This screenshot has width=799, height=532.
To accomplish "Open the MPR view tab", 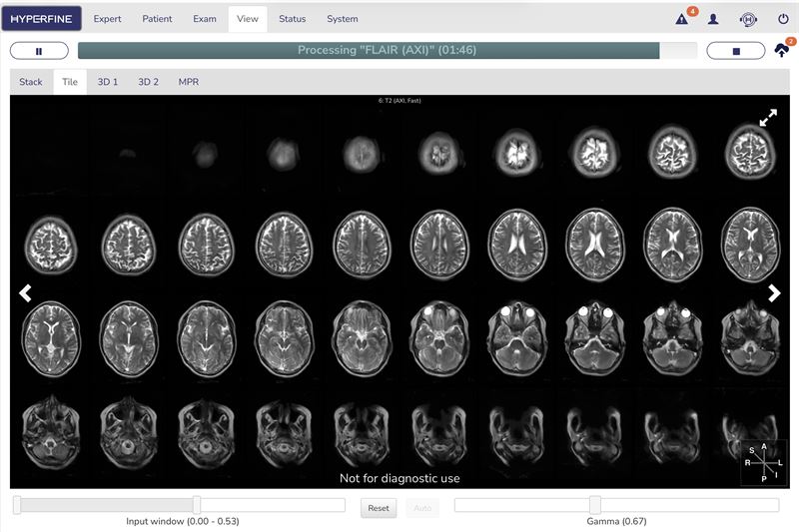I will (x=189, y=82).
